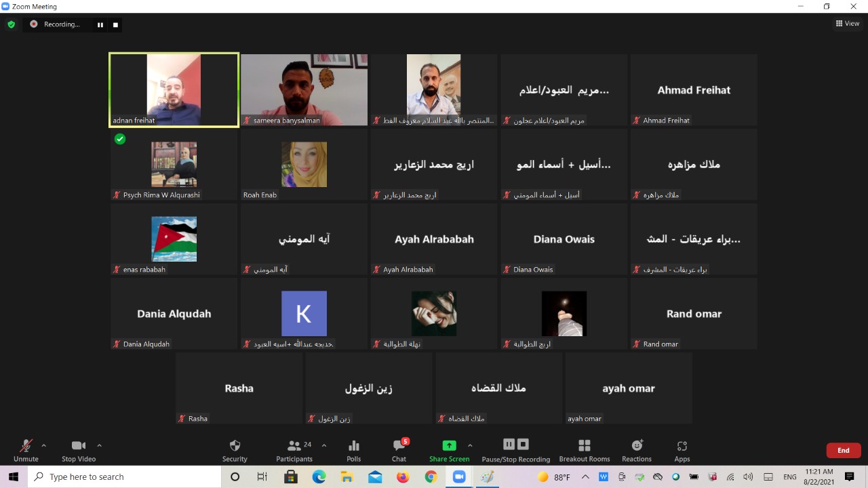Open the Participants panel
This screenshot has width=868, height=488.
pyautogui.click(x=294, y=450)
